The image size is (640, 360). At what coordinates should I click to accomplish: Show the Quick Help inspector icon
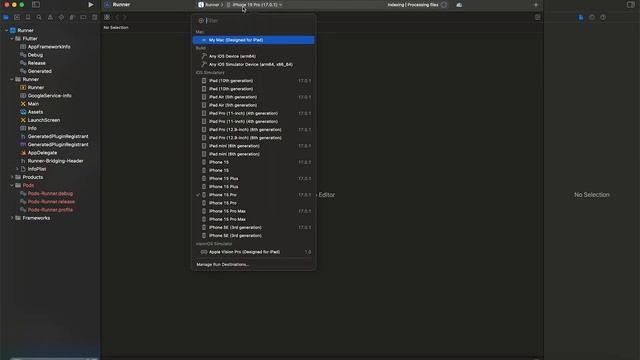603,18
